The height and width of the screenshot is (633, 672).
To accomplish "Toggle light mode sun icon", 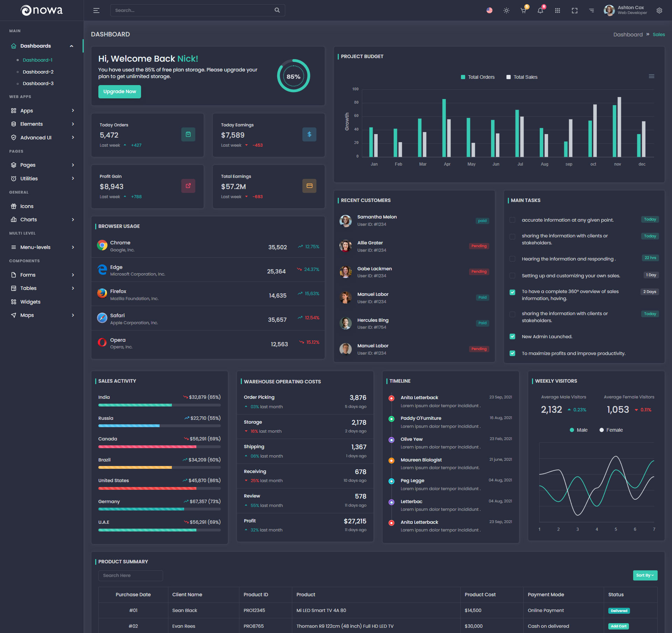I will click(x=506, y=11).
